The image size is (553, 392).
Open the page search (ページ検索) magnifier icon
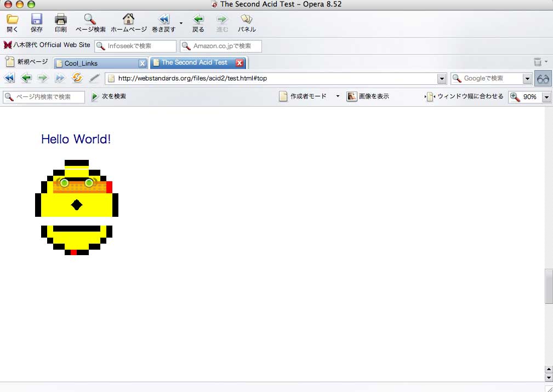90,19
